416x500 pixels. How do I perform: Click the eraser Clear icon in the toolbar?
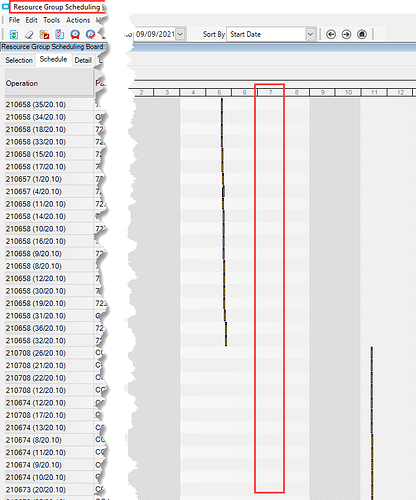(x=29, y=34)
